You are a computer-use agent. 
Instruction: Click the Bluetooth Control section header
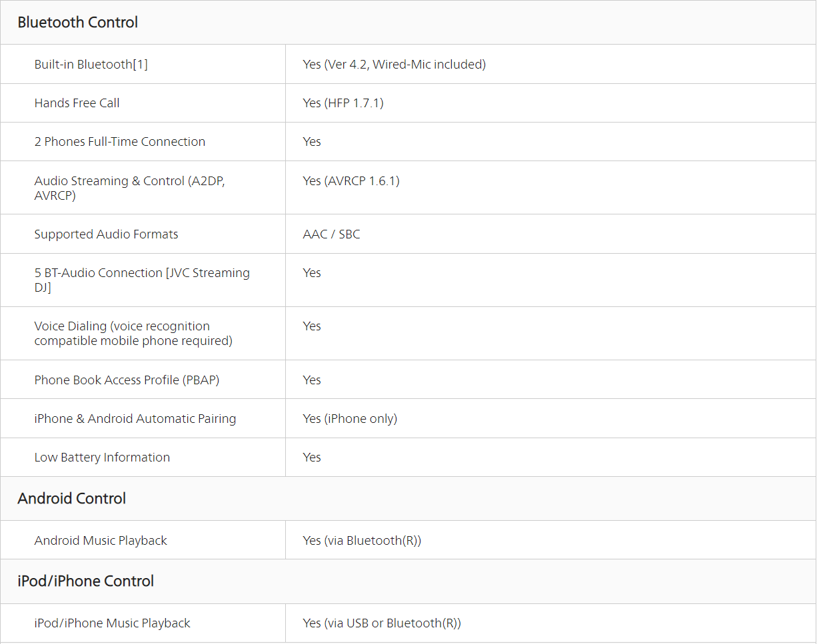(x=78, y=23)
